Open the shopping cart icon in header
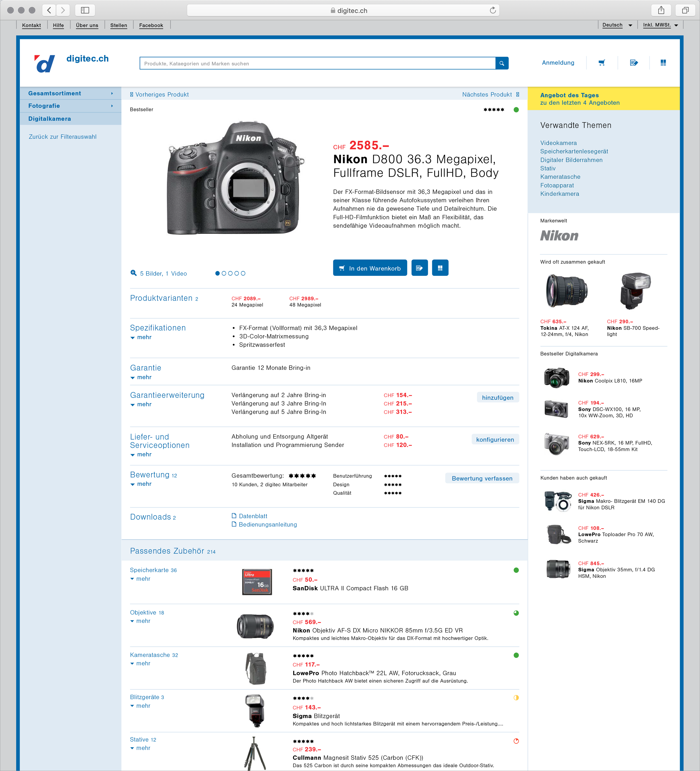Viewport: 700px width, 771px height. pos(602,63)
